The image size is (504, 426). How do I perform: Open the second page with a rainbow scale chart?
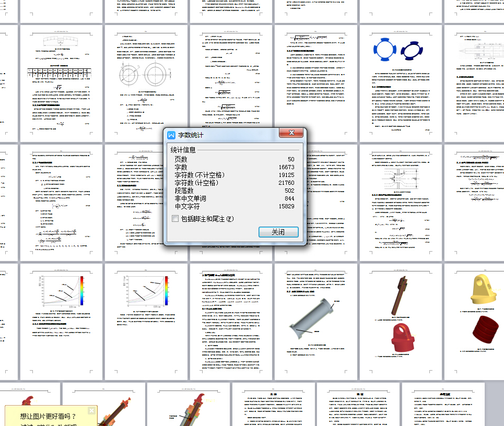coord(146,322)
